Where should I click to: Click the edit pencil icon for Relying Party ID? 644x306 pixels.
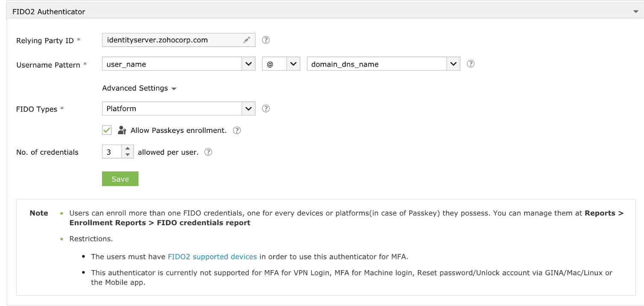point(247,40)
